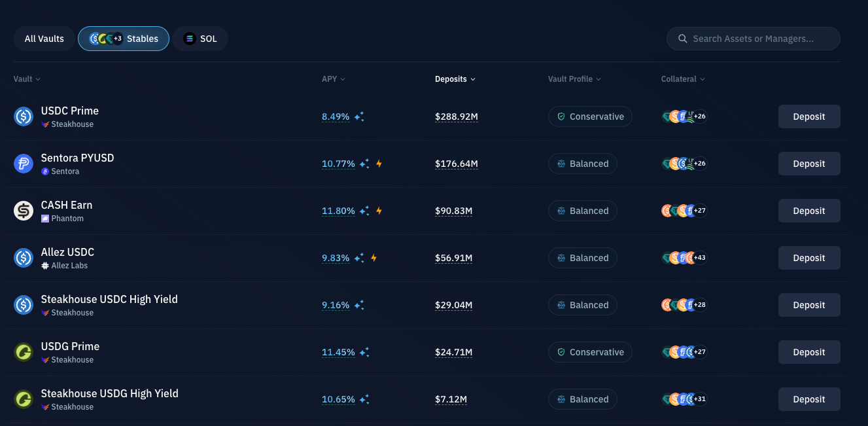Click the Balanced badge on Sentora PYUSD
Viewport: 868px width, 426px height.
click(x=582, y=164)
